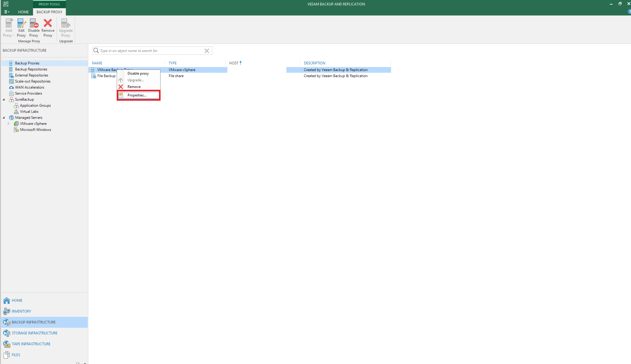Collapse the Managed Servers tree node
631x364 pixels.
(x=4, y=118)
